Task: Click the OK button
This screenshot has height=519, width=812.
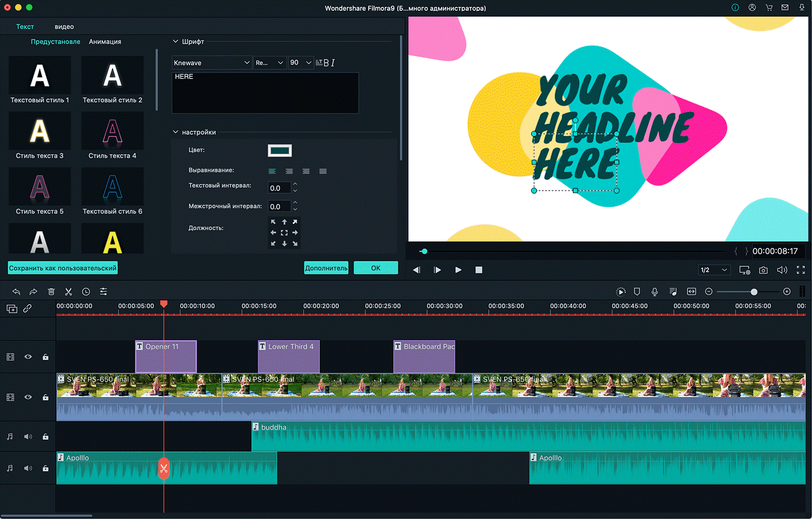Action: (376, 268)
